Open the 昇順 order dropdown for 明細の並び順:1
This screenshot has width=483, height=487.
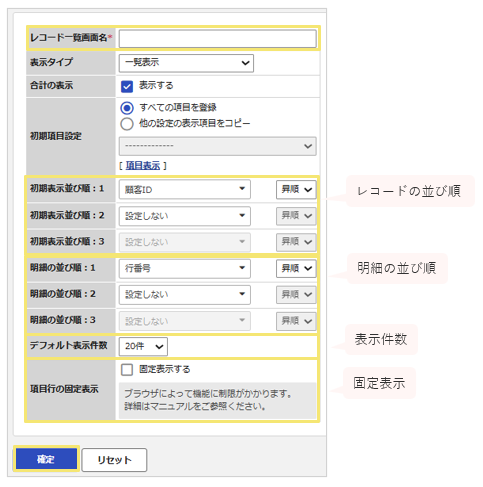click(296, 268)
